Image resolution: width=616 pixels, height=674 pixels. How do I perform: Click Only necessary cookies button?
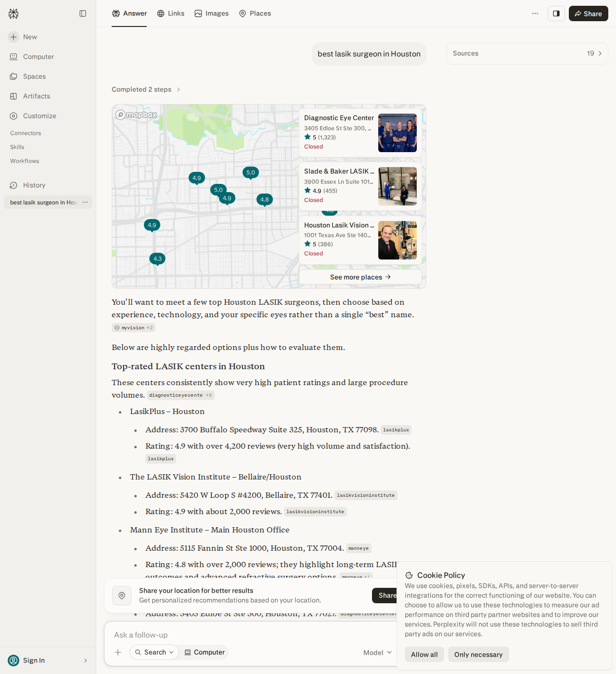click(478, 654)
